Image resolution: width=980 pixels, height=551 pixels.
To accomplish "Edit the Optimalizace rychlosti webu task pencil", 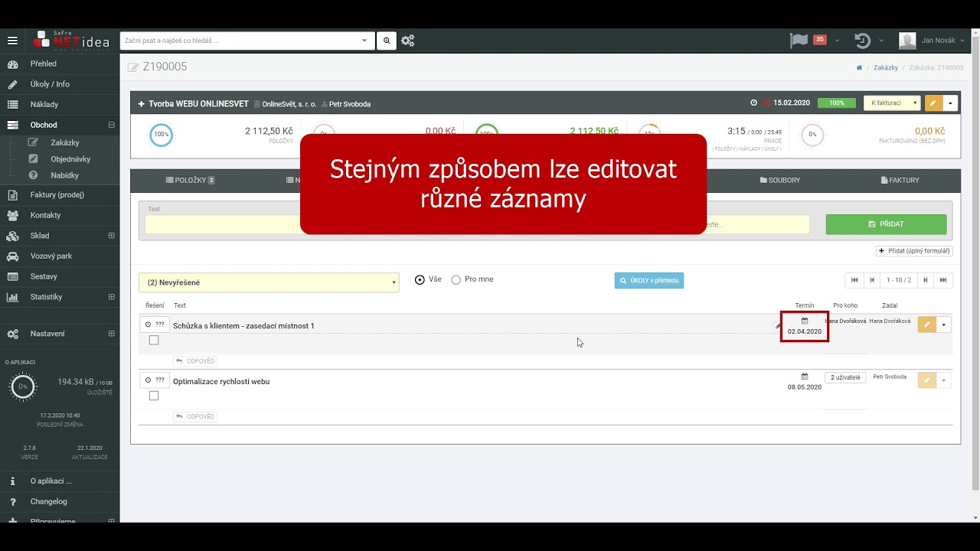I will pyautogui.click(x=926, y=380).
